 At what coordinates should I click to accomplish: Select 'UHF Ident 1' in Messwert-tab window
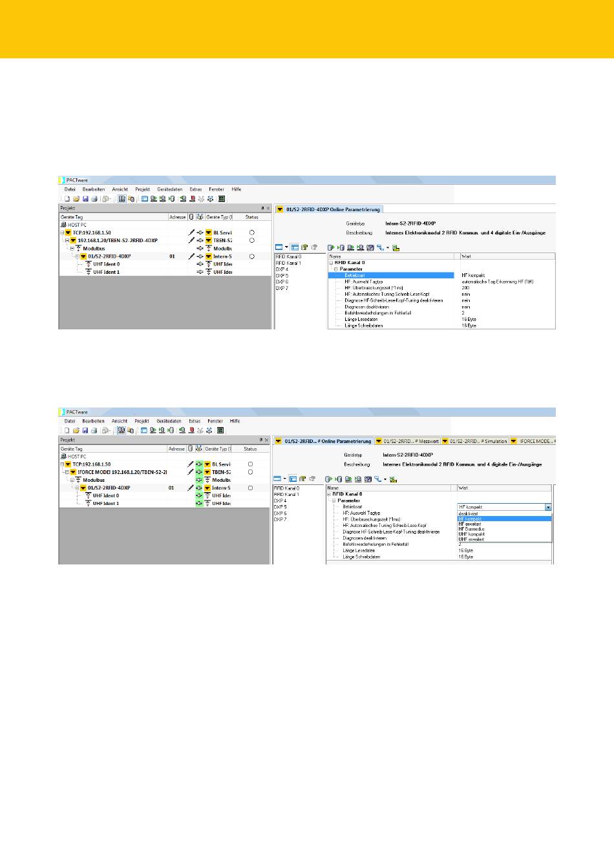[x=106, y=504]
